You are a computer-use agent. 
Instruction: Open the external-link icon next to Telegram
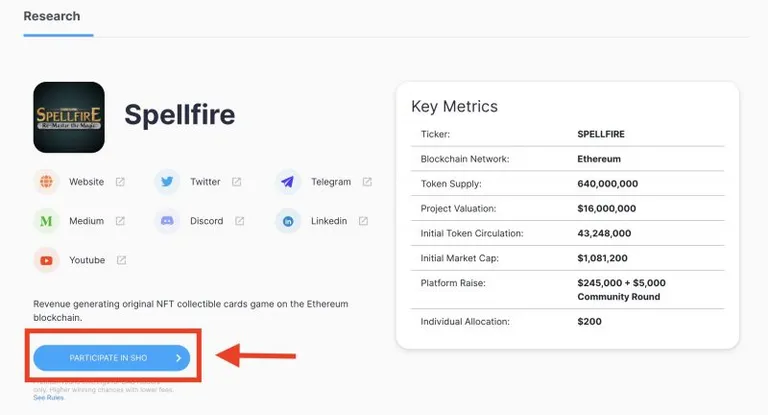367,182
